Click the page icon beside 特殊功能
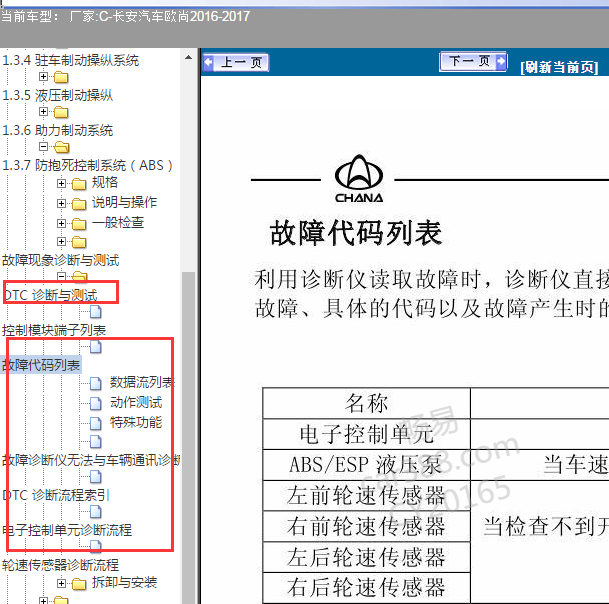 pyautogui.click(x=96, y=423)
